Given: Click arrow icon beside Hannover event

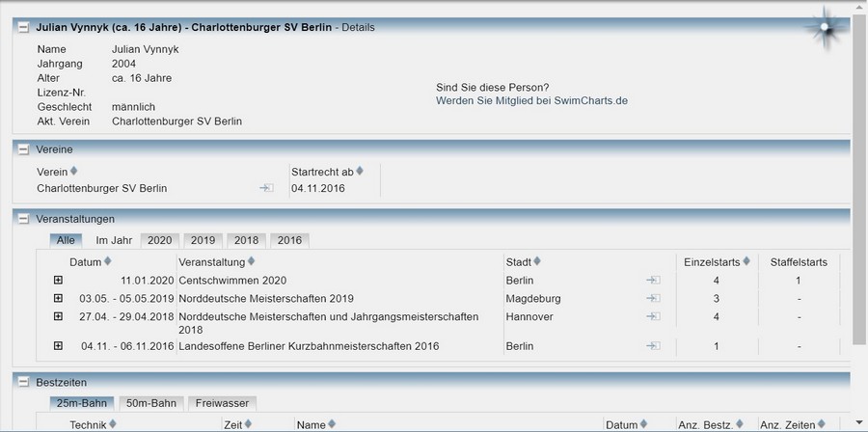Looking at the screenshot, I should point(653,316).
